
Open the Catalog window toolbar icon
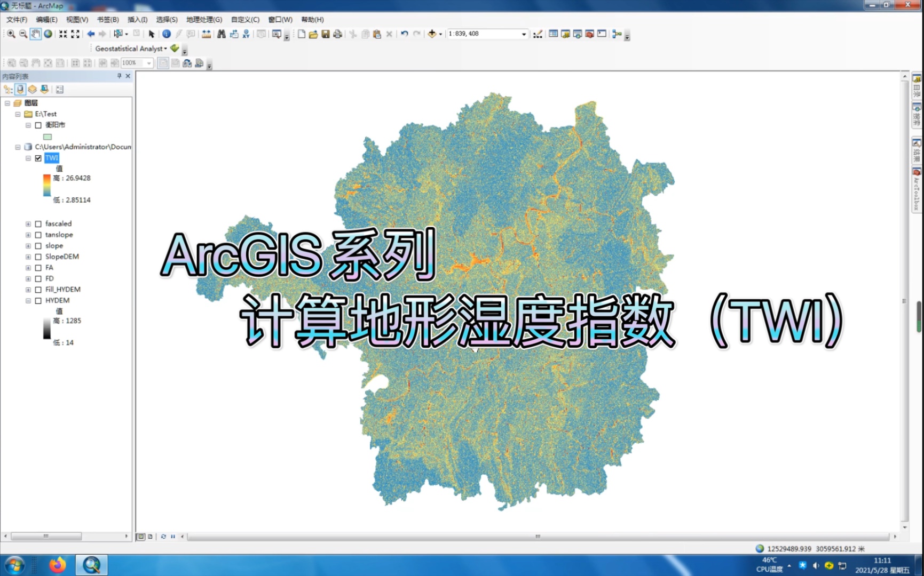[x=565, y=34]
